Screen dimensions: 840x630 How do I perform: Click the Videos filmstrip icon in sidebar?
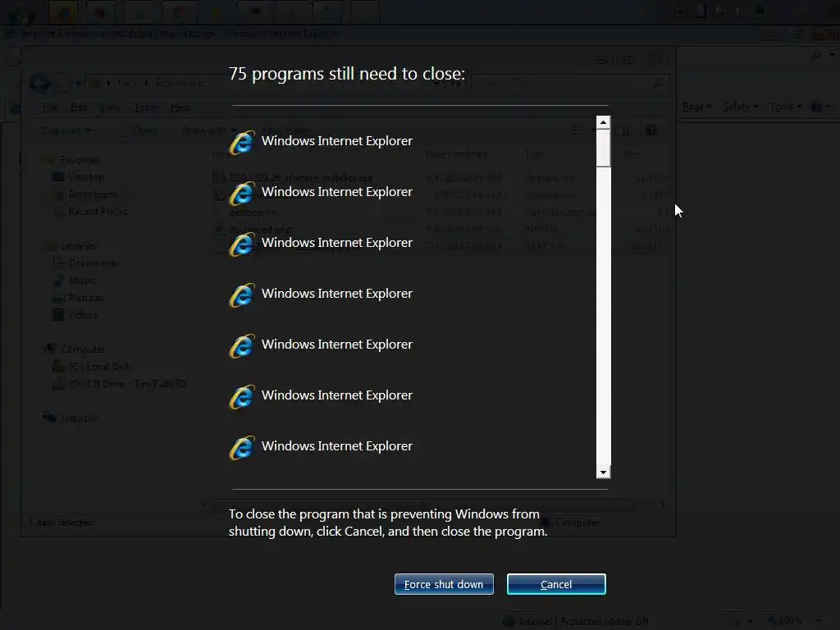(x=58, y=314)
